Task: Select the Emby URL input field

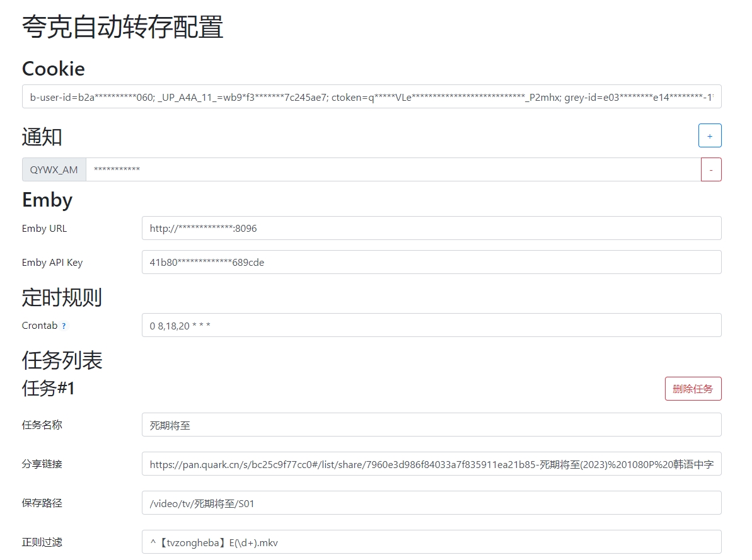Action: (x=432, y=228)
